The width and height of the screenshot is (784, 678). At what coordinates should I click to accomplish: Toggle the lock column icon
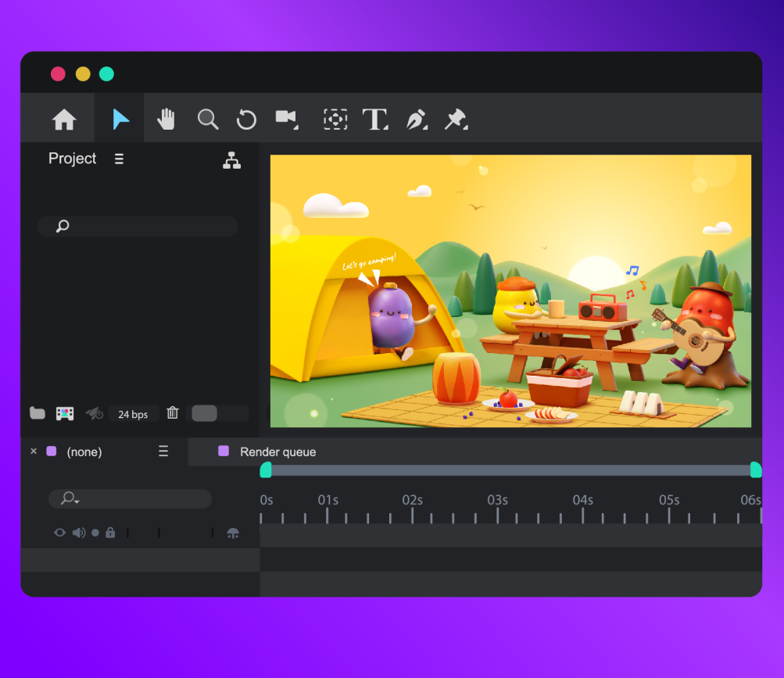click(x=110, y=533)
